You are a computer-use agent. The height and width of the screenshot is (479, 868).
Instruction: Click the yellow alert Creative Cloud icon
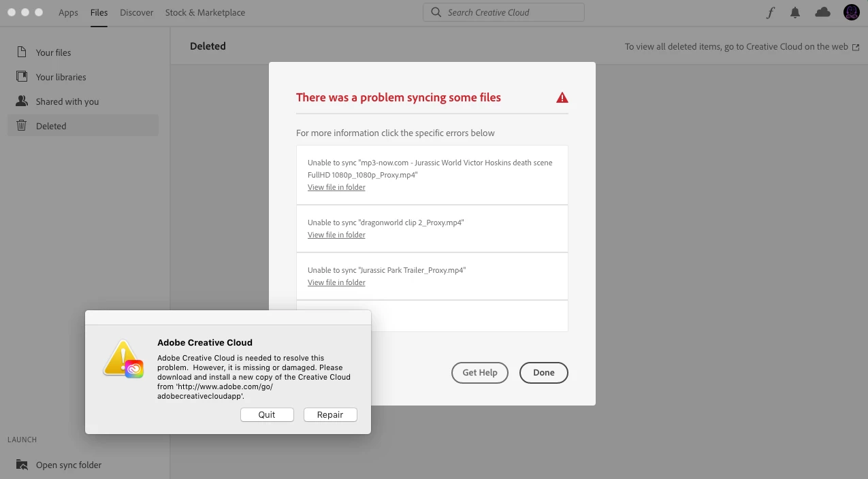coord(123,359)
